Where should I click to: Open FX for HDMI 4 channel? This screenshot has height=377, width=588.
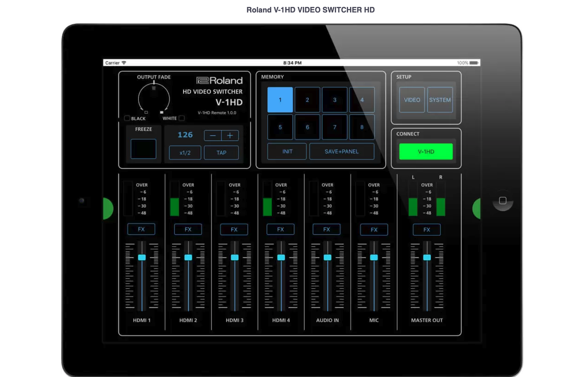click(x=281, y=229)
